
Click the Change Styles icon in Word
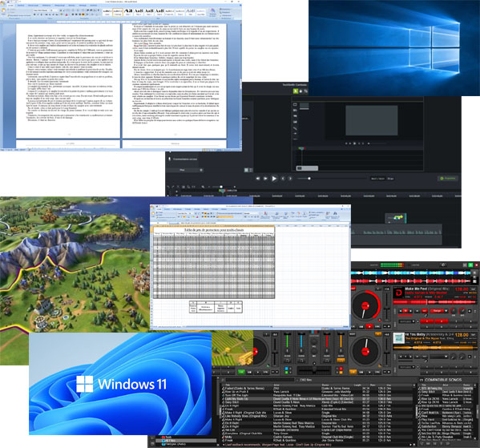click(x=212, y=12)
